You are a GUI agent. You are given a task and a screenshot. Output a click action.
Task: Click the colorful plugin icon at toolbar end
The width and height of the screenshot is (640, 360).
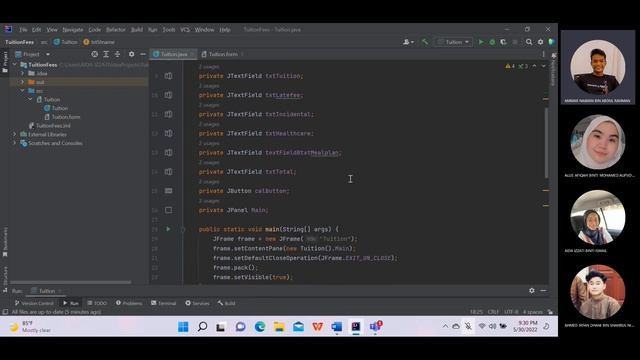[551, 42]
